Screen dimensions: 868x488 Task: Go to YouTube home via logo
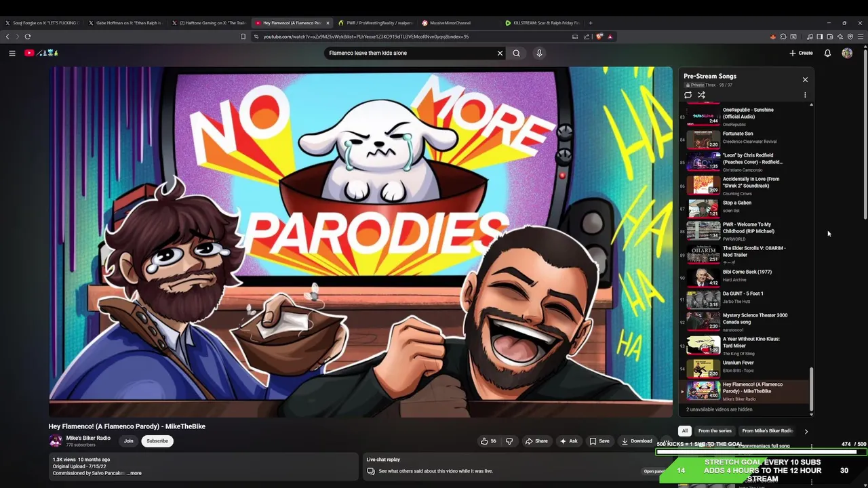tap(41, 53)
